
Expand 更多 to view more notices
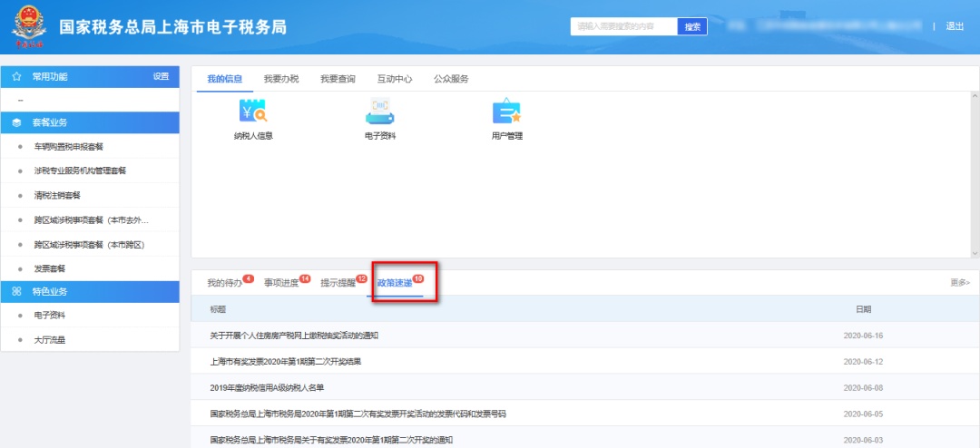(x=959, y=283)
